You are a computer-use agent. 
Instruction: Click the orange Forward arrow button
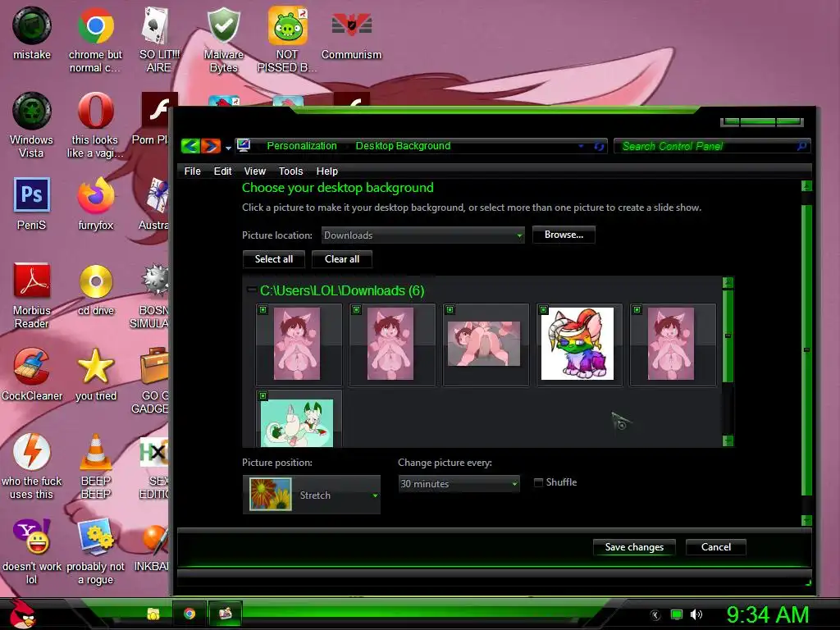211,146
